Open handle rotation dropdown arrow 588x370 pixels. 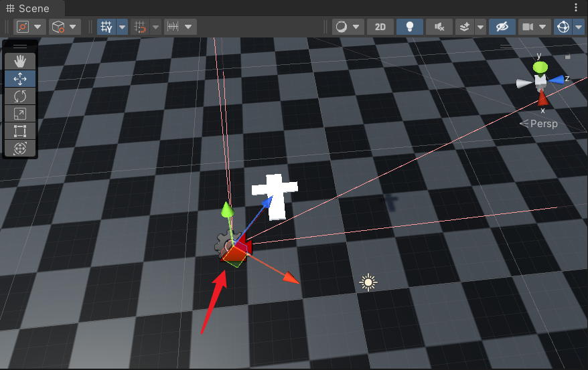point(73,27)
